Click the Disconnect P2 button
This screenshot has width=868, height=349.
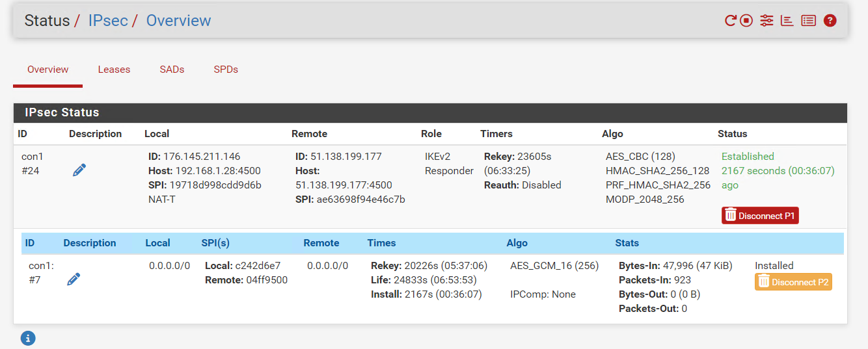[x=793, y=282]
